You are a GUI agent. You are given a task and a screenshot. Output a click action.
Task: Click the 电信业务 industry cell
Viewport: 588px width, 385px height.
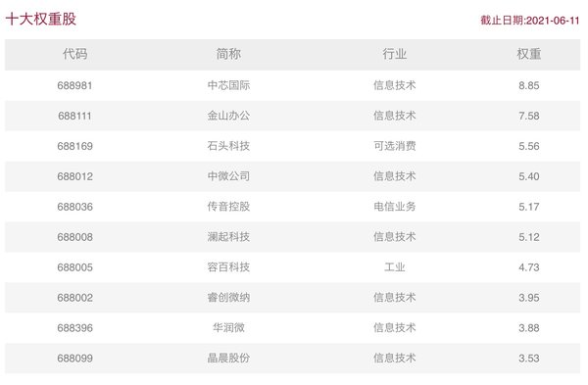pos(395,207)
